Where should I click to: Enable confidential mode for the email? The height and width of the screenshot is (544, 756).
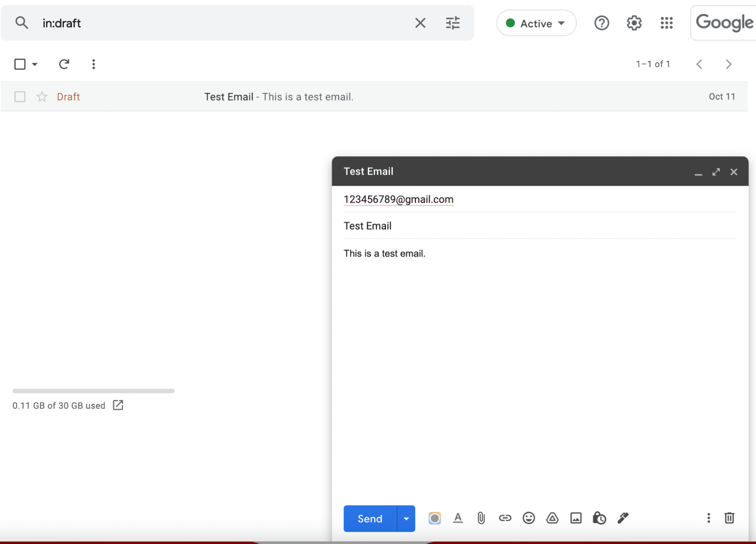pos(599,518)
